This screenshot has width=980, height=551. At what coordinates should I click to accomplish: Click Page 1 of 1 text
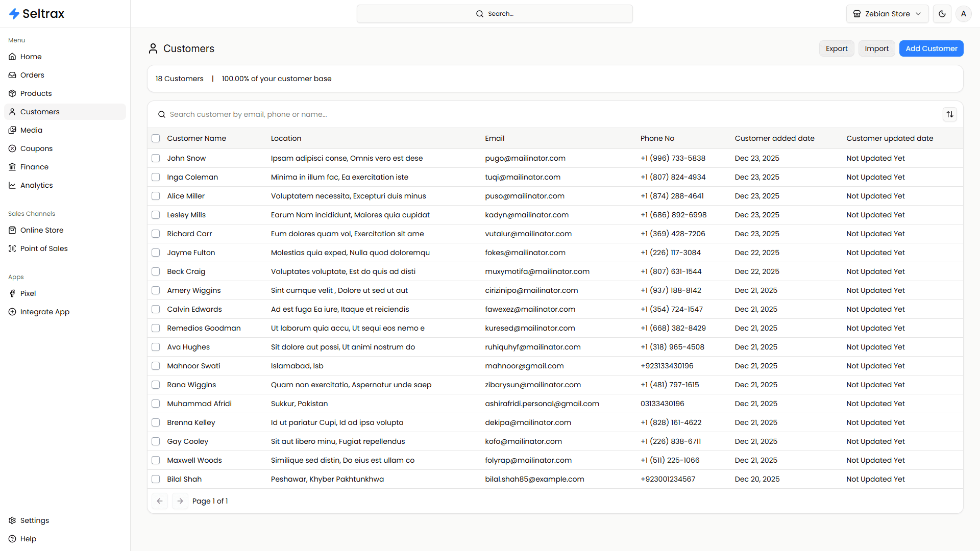tap(210, 501)
